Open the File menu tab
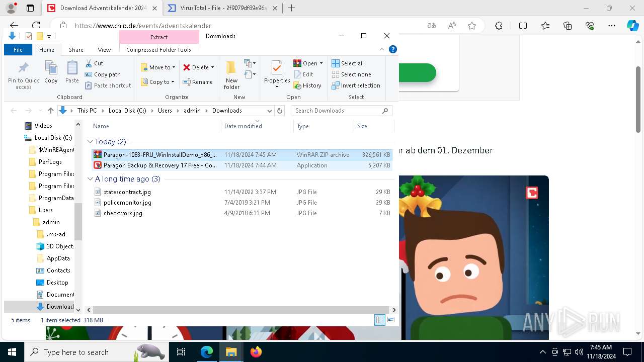The height and width of the screenshot is (362, 644). [18, 50]
